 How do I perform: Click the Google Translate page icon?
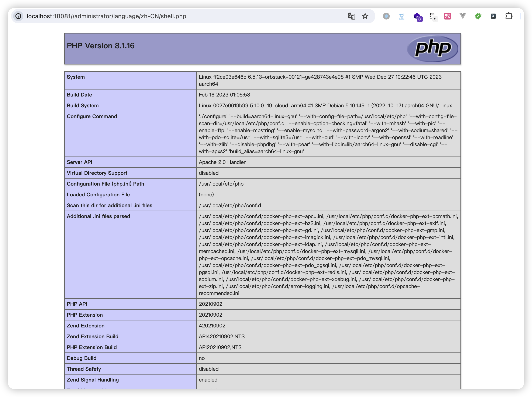coord(351,16)
